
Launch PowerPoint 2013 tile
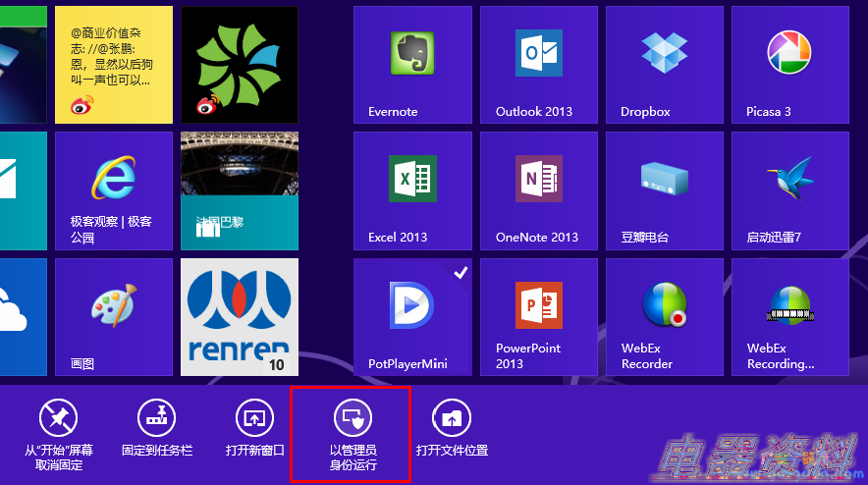point(538,316)
